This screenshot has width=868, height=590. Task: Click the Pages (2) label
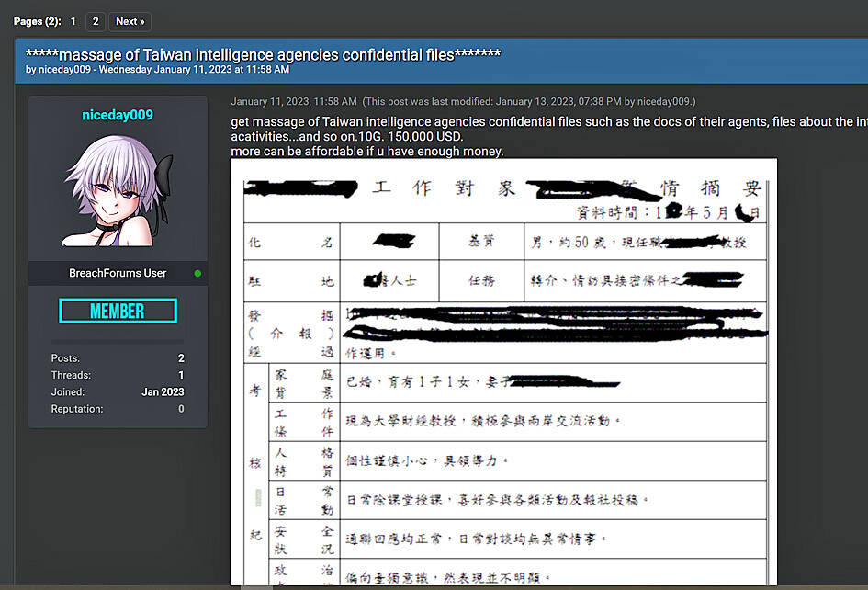pos(38,21)
